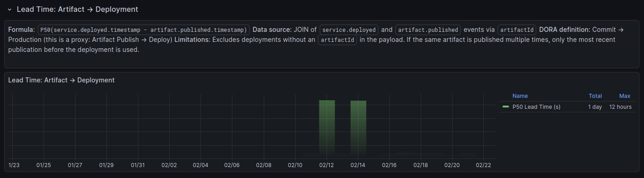644x178 pixels.
Task: Click the 02/20 x-axis label
Action: coord(452,165)
